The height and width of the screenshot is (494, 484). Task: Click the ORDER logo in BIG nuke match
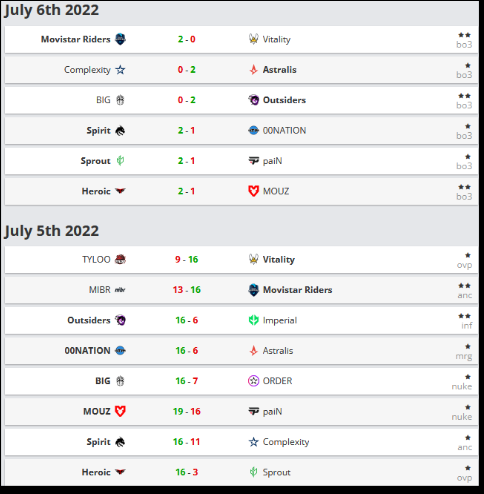254,381
